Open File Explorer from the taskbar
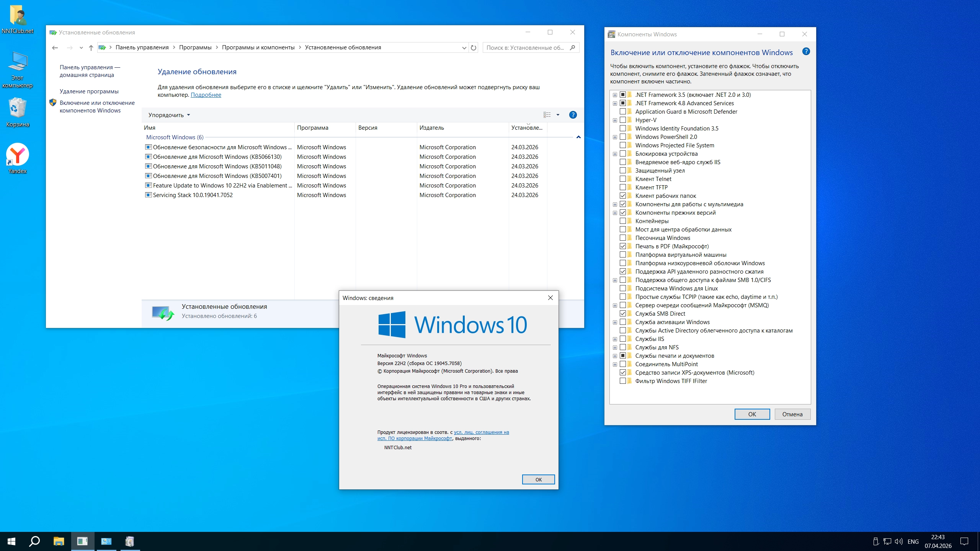 click(x=59, y=541)
